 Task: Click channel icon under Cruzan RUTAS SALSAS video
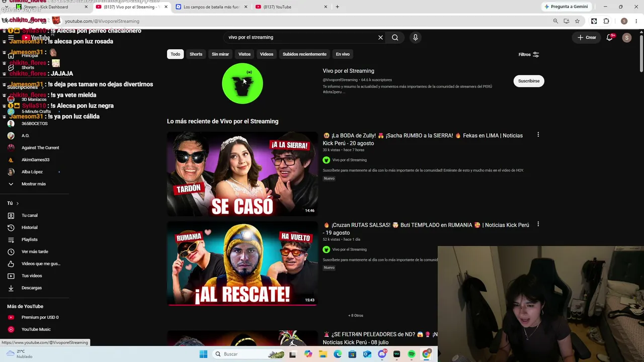(x=326, y=249)
